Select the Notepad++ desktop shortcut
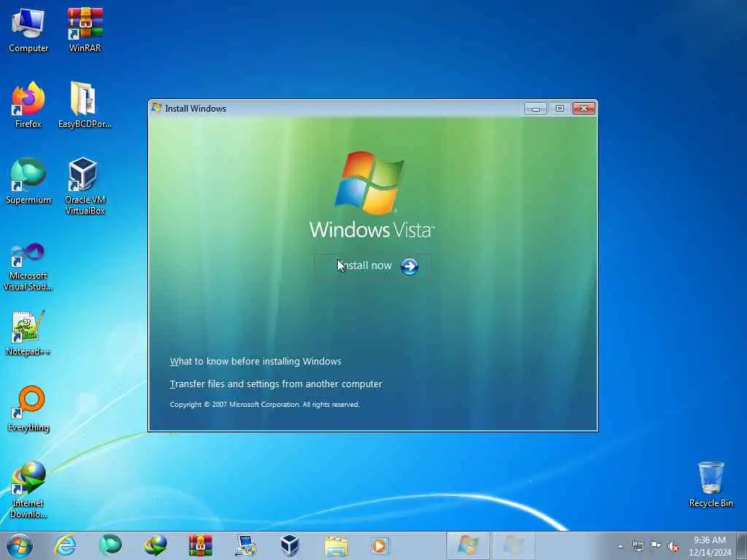 pyautogui.click(x=28, y=333)
